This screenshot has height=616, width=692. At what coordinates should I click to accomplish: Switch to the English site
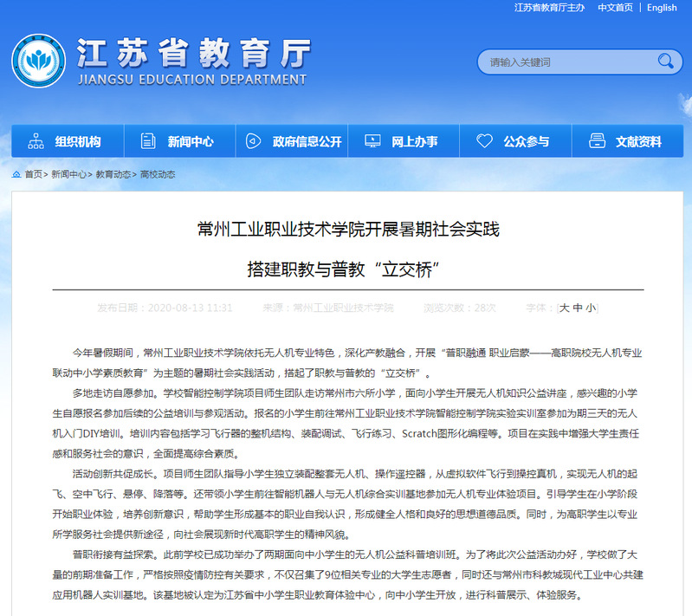pyautogui.click(x=662, y=8)
